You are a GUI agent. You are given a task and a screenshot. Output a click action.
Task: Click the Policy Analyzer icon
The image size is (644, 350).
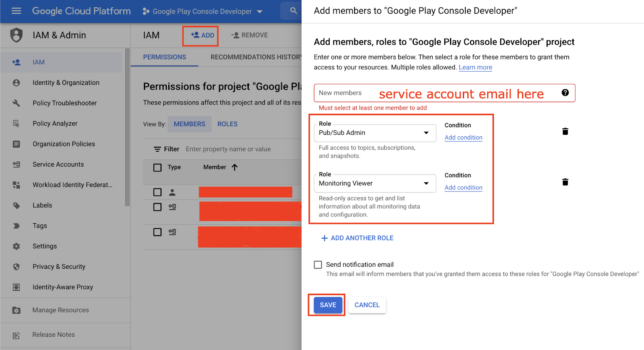point(16,124)
